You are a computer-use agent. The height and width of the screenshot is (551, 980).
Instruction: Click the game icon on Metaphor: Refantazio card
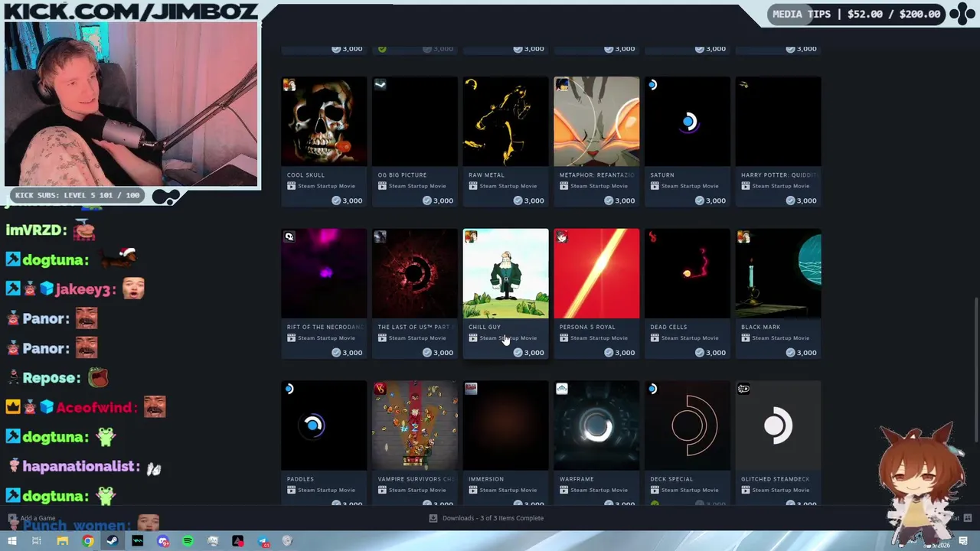[562, 85]
